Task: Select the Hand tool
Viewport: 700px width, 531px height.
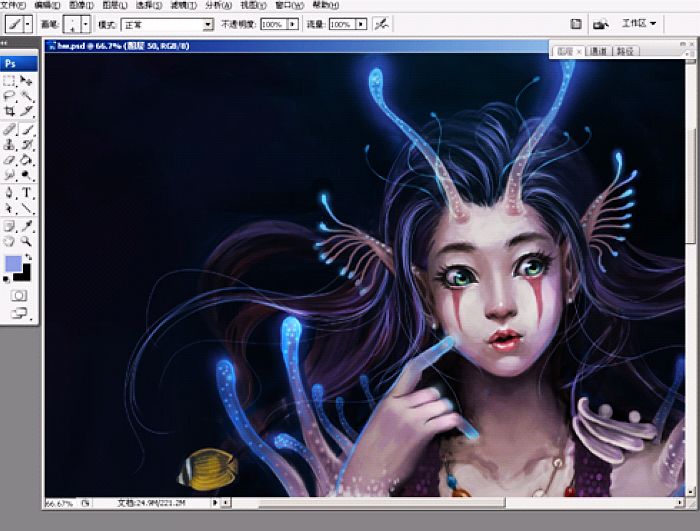Action: tap(9, 242)
